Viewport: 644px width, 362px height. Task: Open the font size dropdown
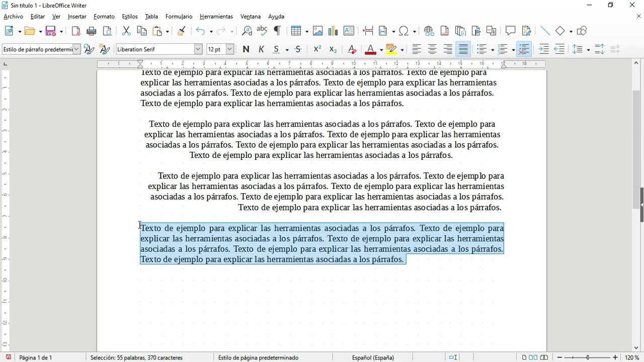[230, 49]
